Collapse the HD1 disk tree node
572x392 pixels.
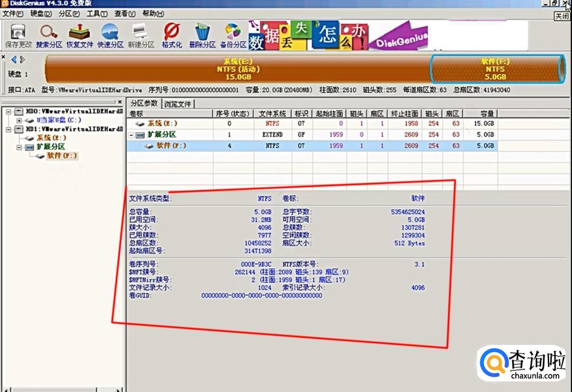[9, 129]
